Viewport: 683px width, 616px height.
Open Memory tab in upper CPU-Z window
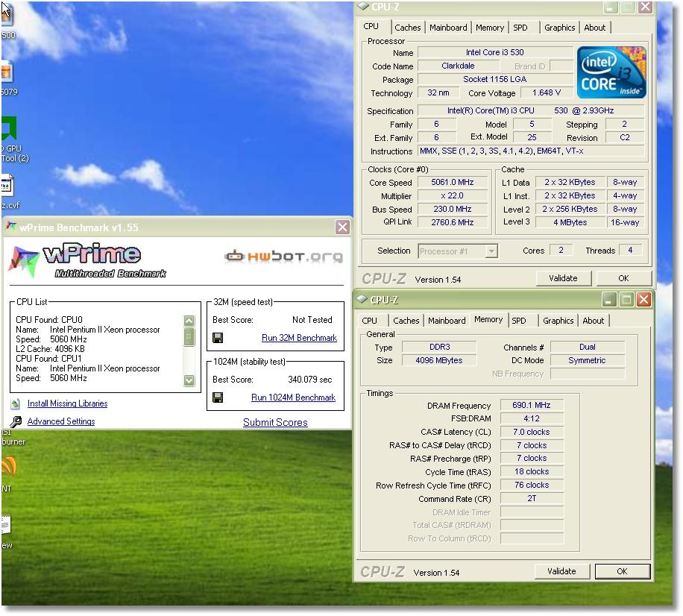tap(490, 28)
